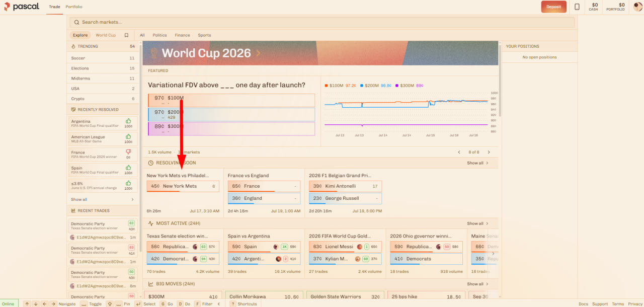Click the trader avatar on Spain row
The height and width of the screenshot is (307, 644).
point(276,247)
